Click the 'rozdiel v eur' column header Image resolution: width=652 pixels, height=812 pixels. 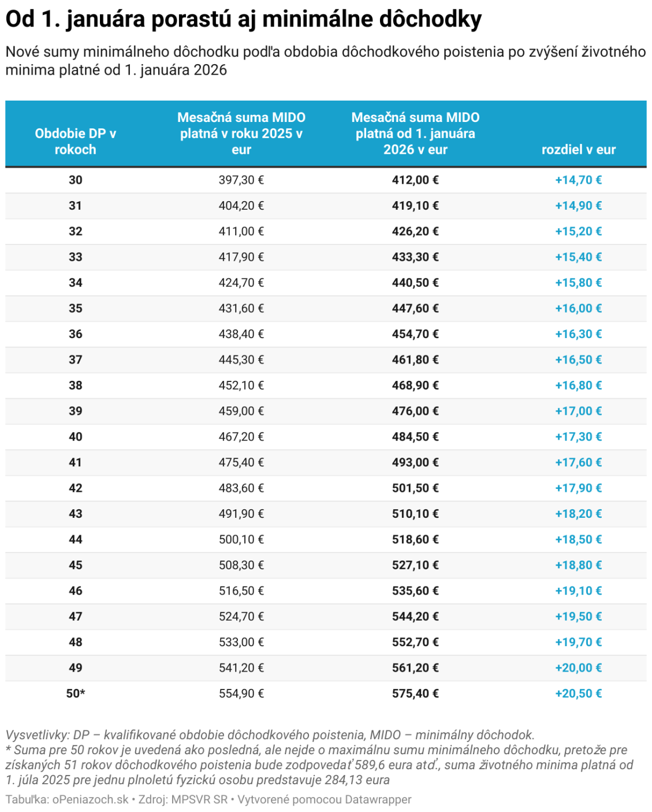(578, 150)
